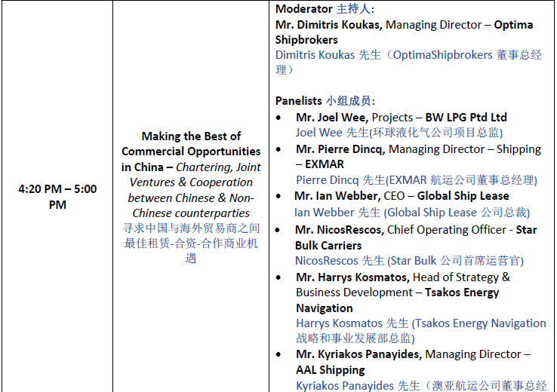This screenshot has height=392, width=557.
Task: Click the Chinese line 'Joel Wee 先生(环球液化气公司项目总监)'
Action: tap(399, 133)
